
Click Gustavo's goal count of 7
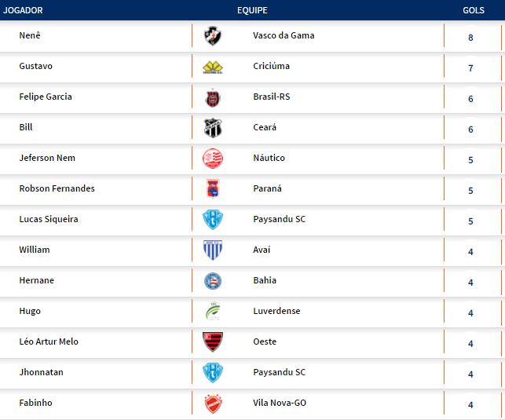tap(470, 68)
